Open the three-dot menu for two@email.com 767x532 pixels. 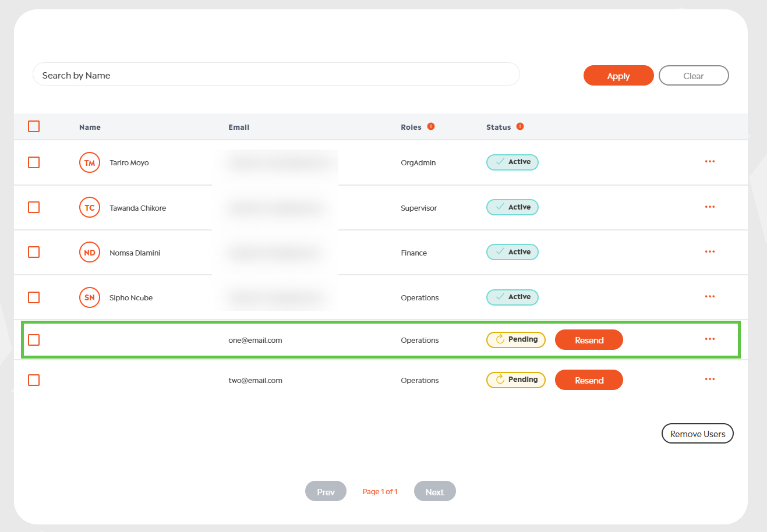click(709, 380)
